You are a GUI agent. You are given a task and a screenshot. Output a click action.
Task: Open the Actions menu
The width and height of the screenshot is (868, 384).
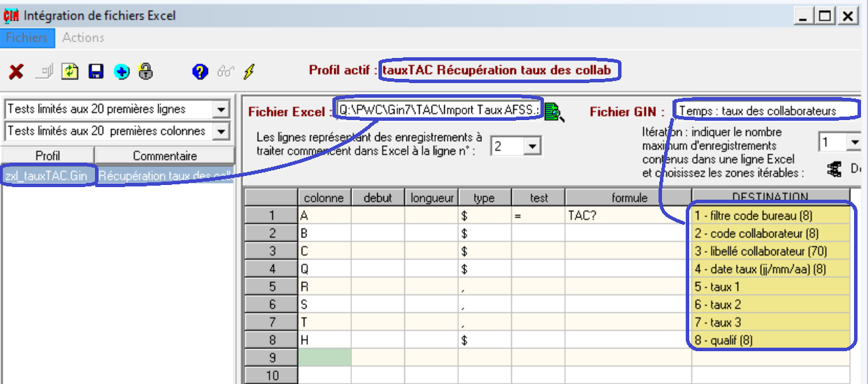[x=83, y=38]
